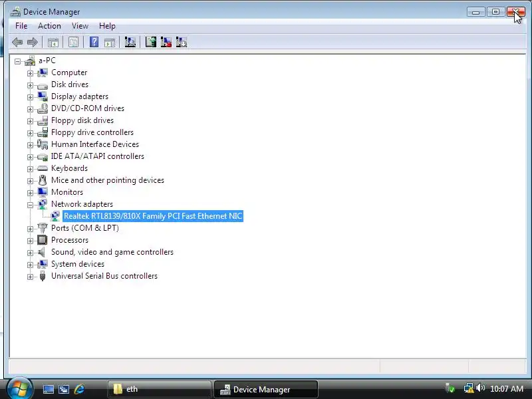This screenshot has height=399, width=532.
Task: Click Show Desktop in Quick Launch
Action: [48, 389]
